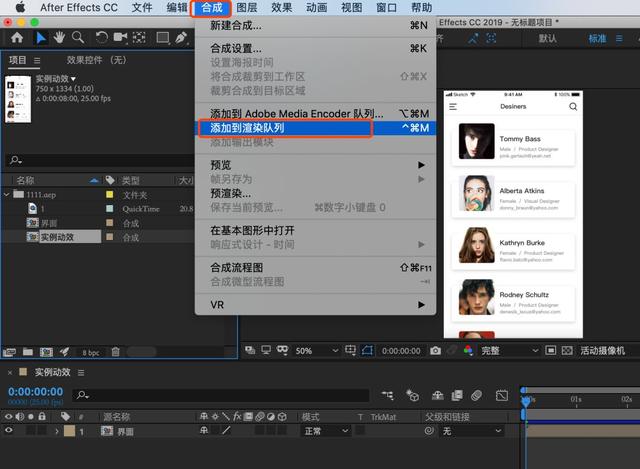Open the 完整 resolution dropdown
The width and height of the screenshot is (640, 469).
click(x=510, y=351)
